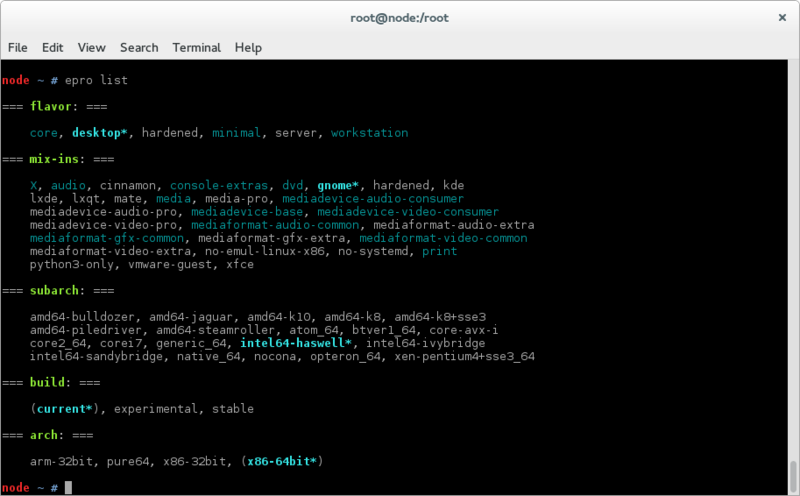The height and width of the screenshot is (496, 800).
Task: Click the 'intel64-haswell*' subarch entry
Action: click(299, 343)
